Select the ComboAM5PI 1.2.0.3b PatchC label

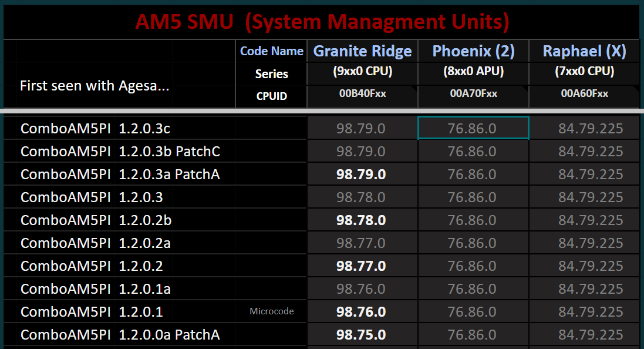(120, 152)
